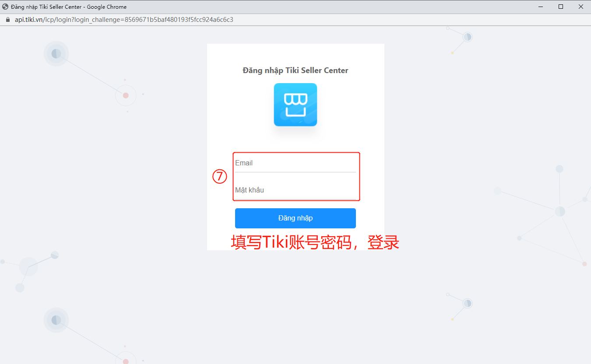Minimize the Chrome login window

click(x=541, y=7)
